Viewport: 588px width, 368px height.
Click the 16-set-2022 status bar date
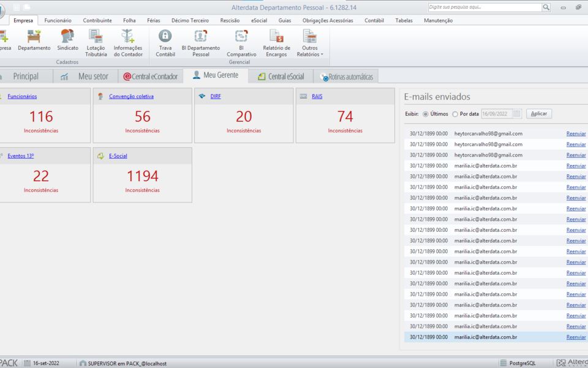(x=46, y=364)
